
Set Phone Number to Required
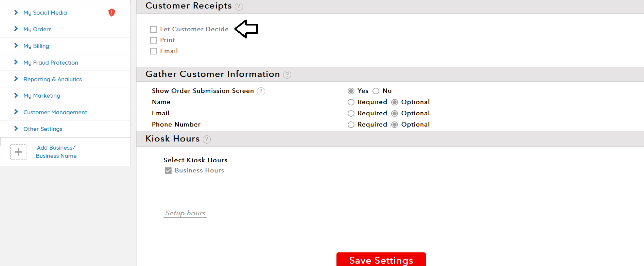(x=351, y=124)
